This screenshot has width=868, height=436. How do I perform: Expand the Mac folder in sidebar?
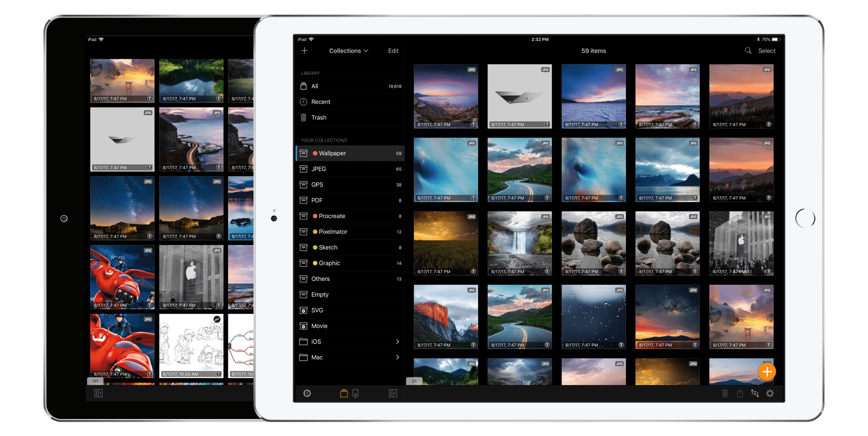point(397,357)
